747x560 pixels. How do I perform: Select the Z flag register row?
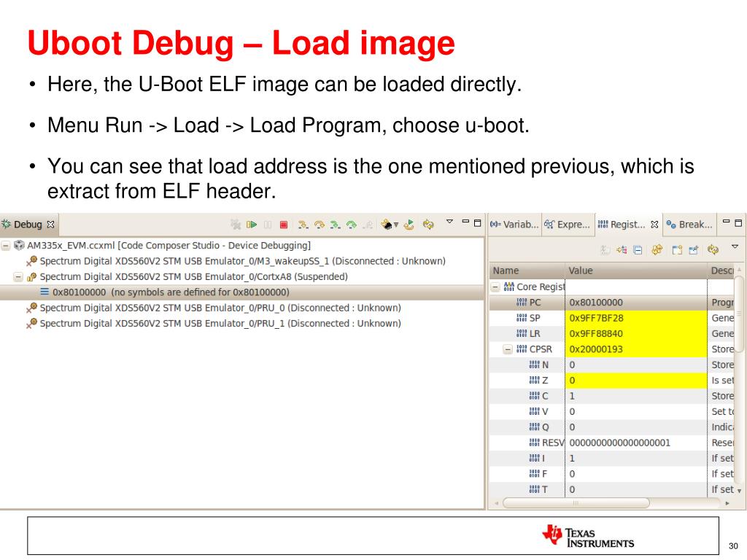612,381
